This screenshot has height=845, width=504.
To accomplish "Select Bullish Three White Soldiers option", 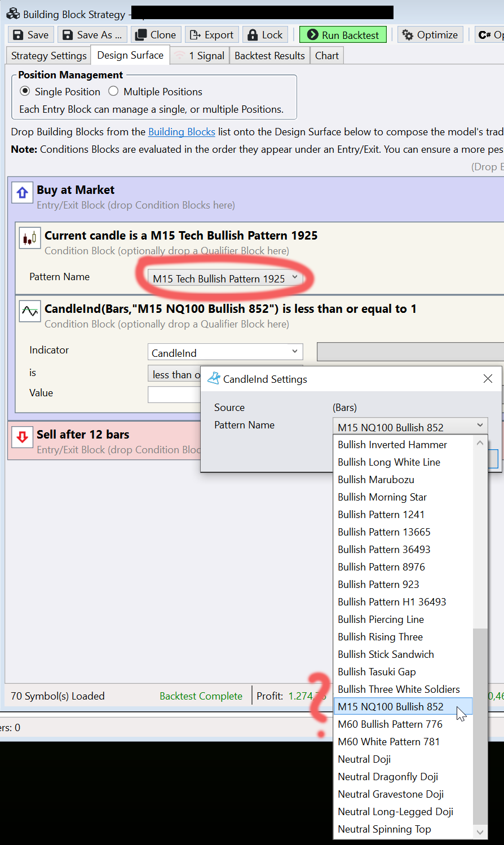I will pos(403,689).
